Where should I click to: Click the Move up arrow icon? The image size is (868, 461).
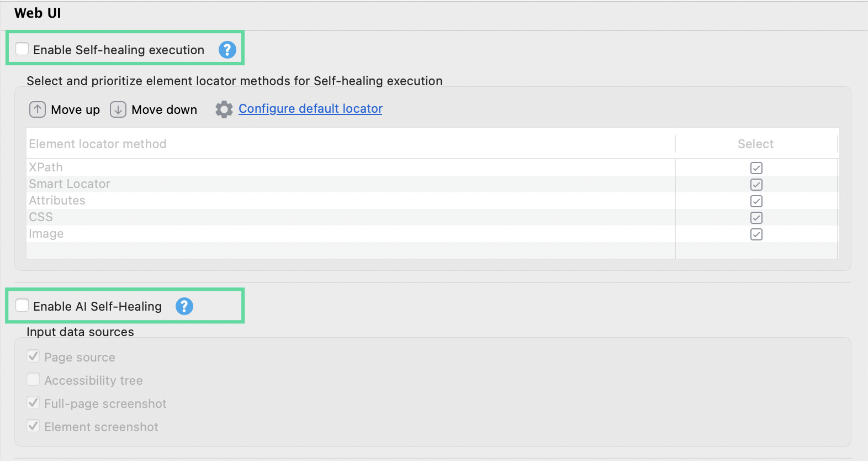pyautogui.click(x=37, y=109)
